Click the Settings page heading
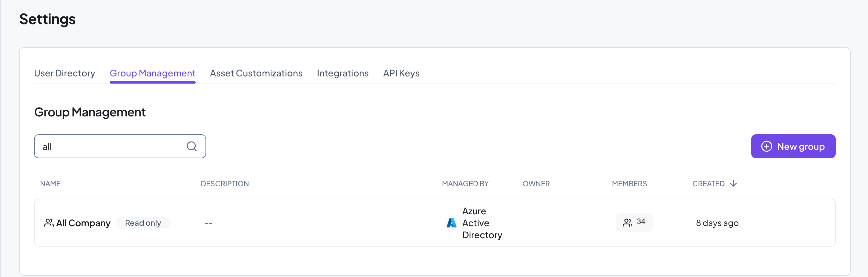The height and width of the screenshot is (277, 868). pyautogui.click(x=47, y=19)
